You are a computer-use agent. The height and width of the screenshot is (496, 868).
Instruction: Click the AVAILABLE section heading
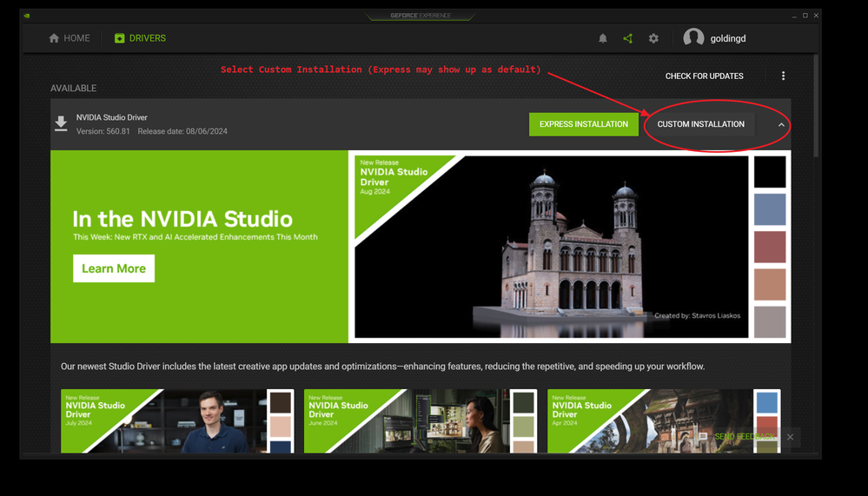point(73,88)
